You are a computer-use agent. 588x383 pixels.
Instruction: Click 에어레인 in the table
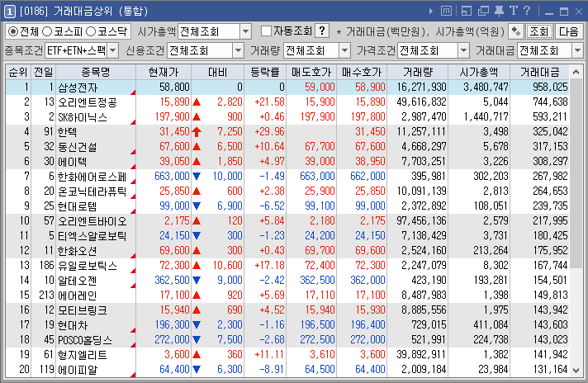pos(78,296)
